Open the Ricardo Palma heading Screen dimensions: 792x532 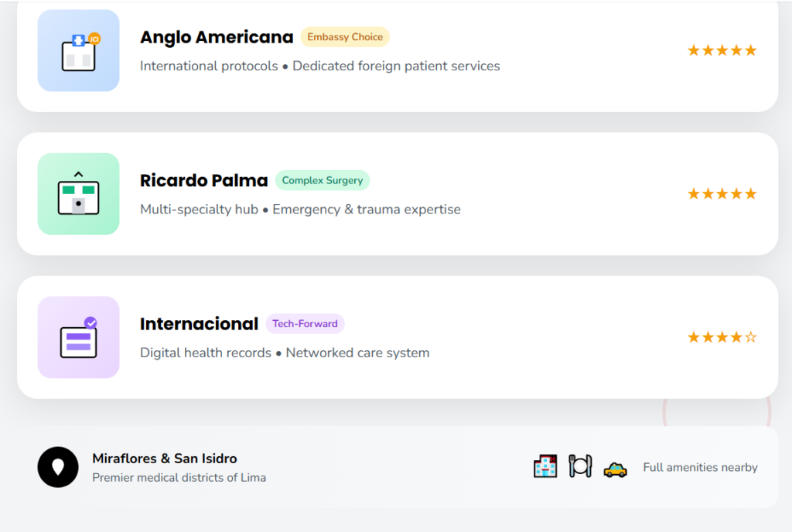(203, 180)
